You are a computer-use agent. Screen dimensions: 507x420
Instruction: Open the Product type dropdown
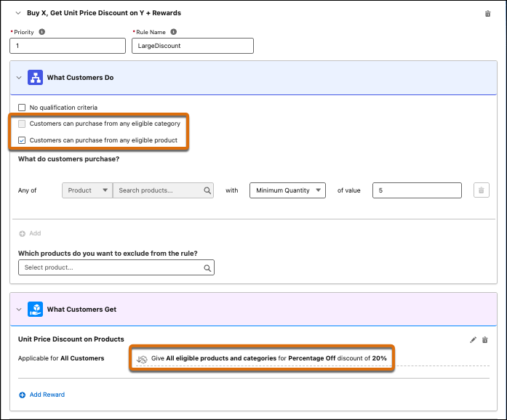click(x=87, y=190)
